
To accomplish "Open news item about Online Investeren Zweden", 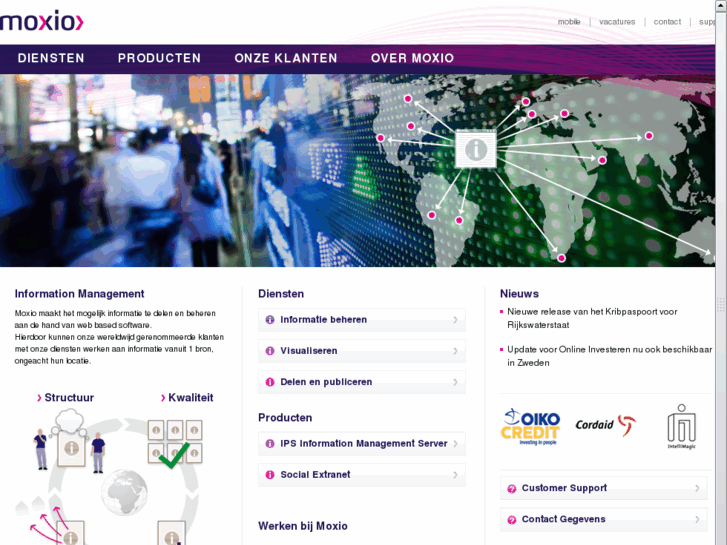I will pos(609,356).
